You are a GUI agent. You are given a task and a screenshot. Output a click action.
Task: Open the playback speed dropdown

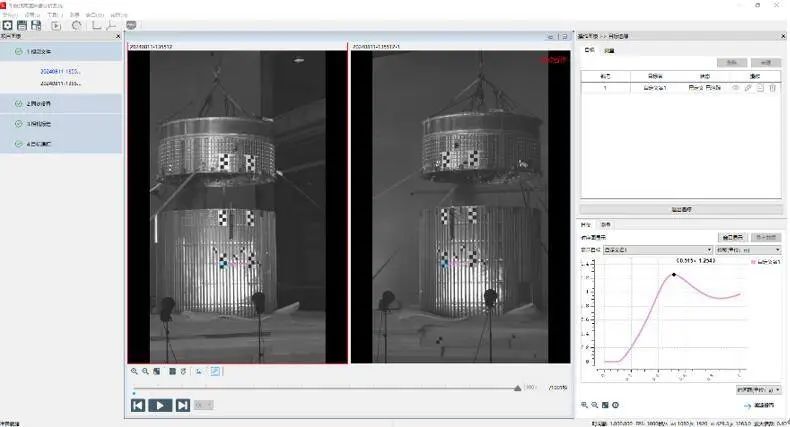click(204, 405)
